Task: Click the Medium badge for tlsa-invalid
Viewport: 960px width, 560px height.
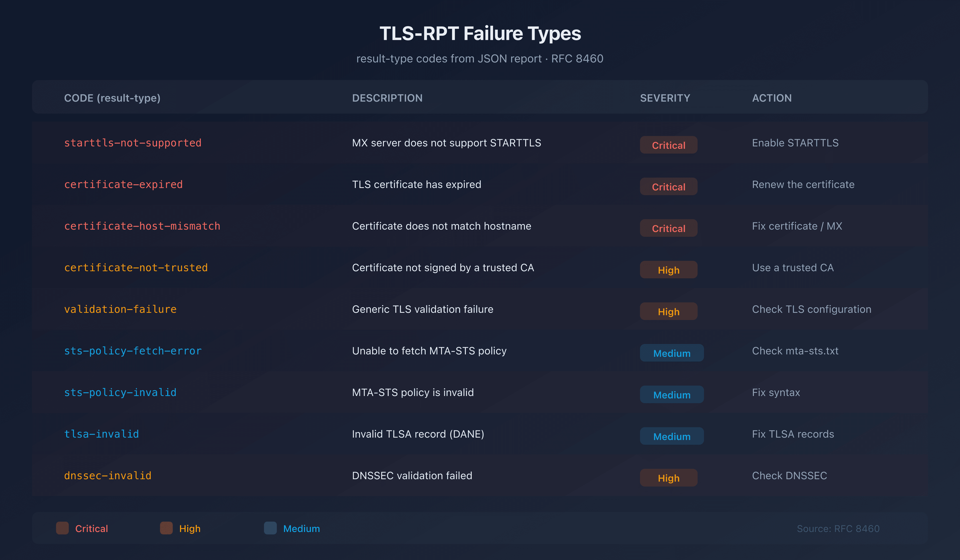Action: point(672,436)
